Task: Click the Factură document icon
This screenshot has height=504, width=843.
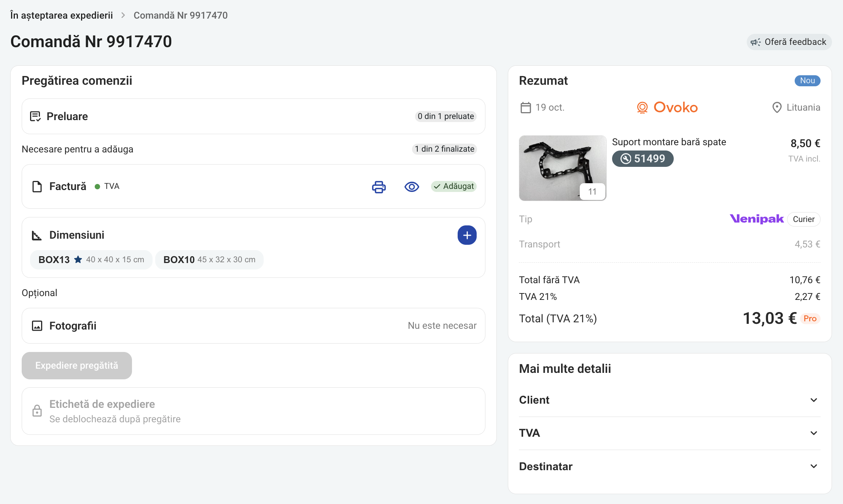Action: tap(37, 187)
